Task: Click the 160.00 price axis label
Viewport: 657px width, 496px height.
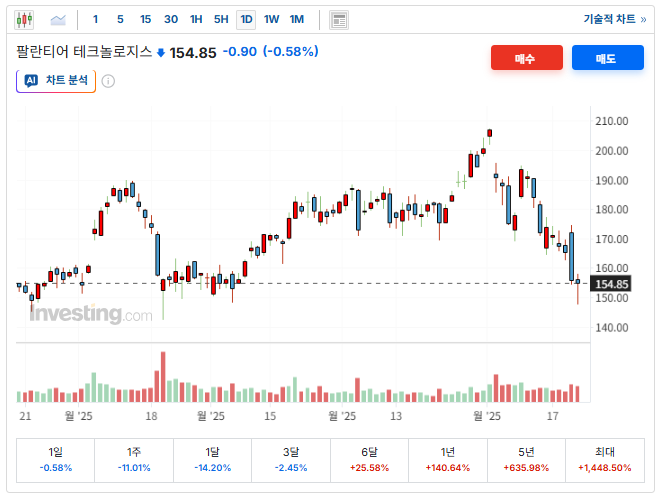Action: (612, 268)
